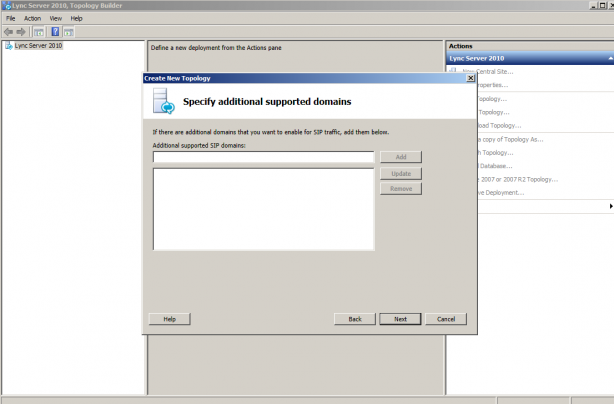The image size is (614, 404).
Task: Click the Help button in the wizard
Action: pyautogui.click(x=170, y=319)
